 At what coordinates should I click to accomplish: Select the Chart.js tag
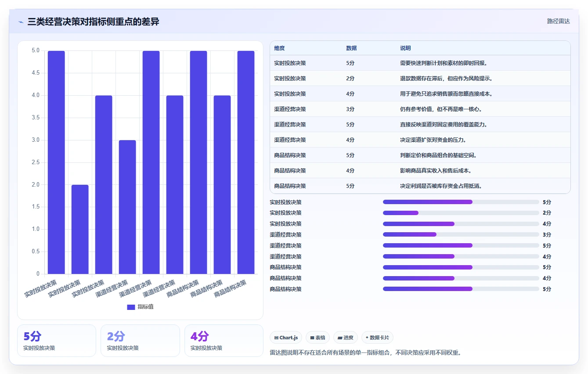(x=286, y=338)
